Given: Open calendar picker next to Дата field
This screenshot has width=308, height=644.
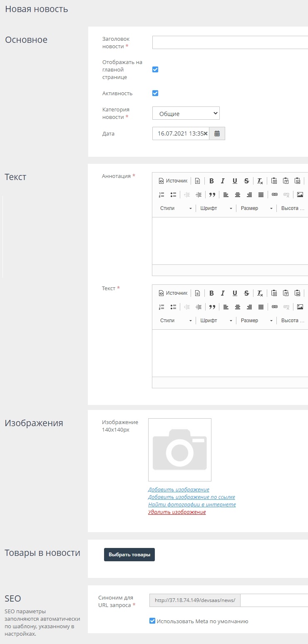Looking at the screenshot, I should (217, 133).
